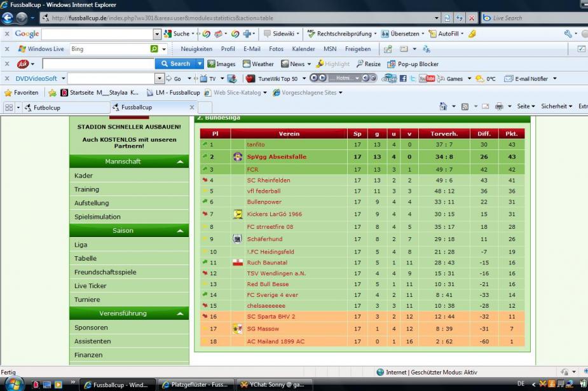This screenshot has width=588, height=391.
Task: Click the blue Search button in the Ask toolbar
Action: click(x=175, y=64)
